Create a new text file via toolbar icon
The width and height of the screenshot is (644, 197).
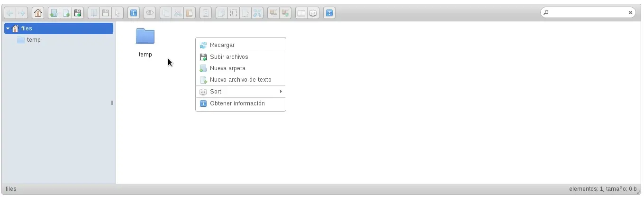pos(66,13)
